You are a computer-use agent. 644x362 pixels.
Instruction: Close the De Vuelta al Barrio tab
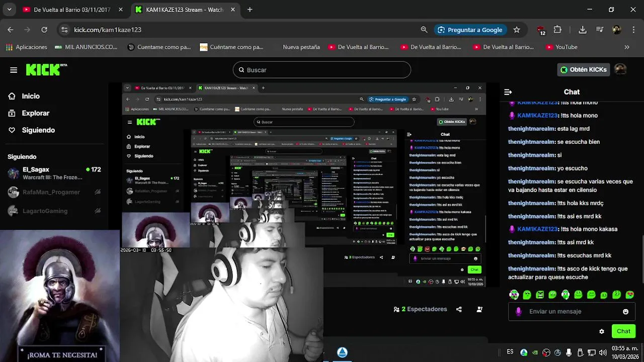tap(120, 10)
